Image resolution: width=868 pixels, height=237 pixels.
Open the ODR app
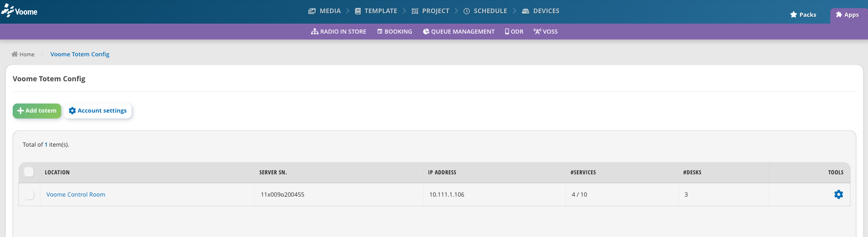514,31
